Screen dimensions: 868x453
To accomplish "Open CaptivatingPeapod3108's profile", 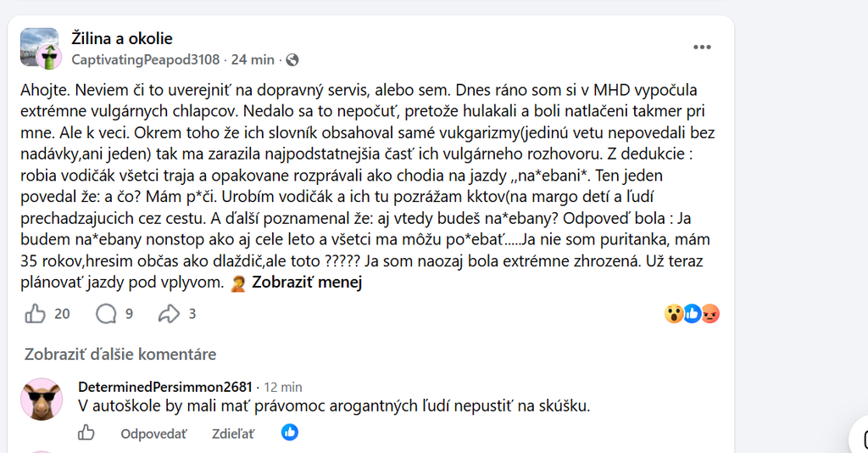I will 146,60.
